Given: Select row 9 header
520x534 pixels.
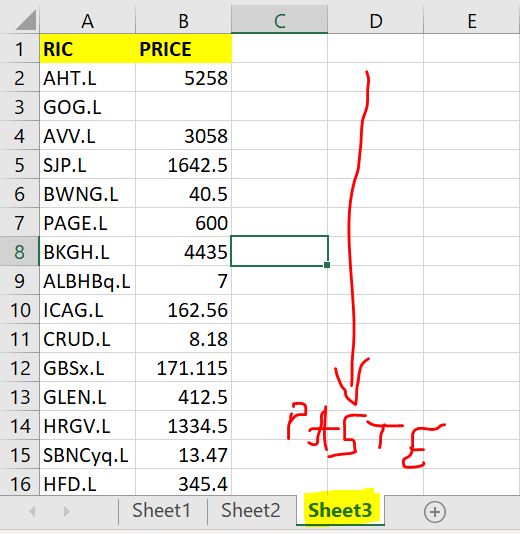Looking at the screenshot, I should click(19, 281).
